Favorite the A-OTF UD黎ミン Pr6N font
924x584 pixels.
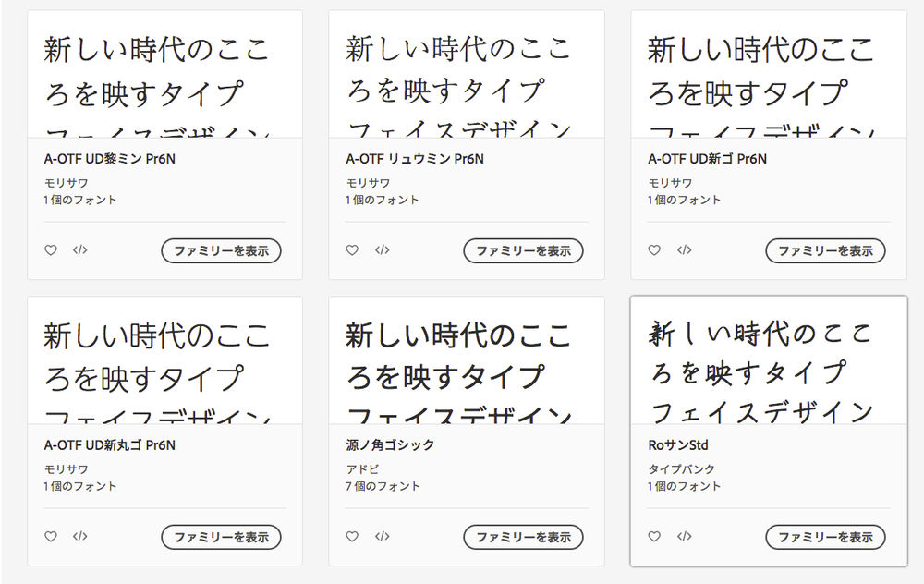[x=51, y=250]
